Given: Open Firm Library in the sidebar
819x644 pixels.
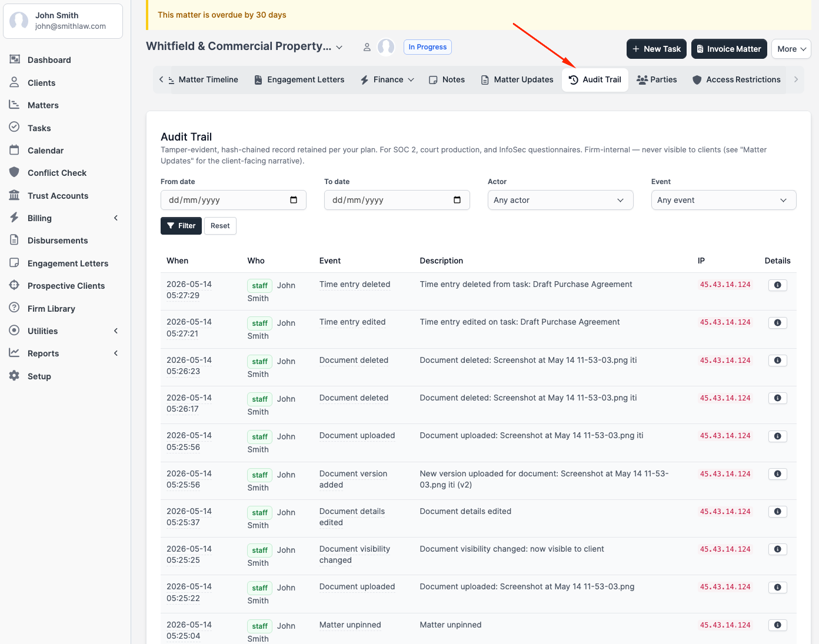Looking at the screenshot, I should click(x=51, y=309).
